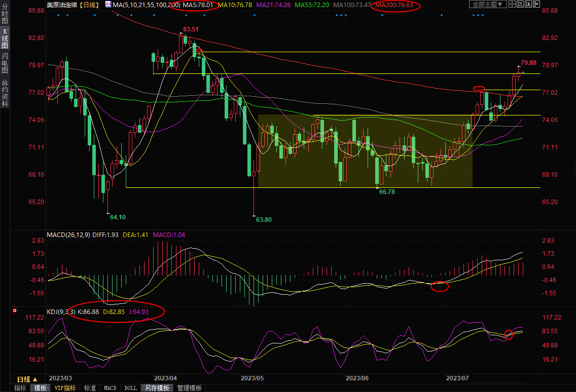The image size is (576, 392).
Task: Click the MA21:74.26 value label
Action: point(273,5)
